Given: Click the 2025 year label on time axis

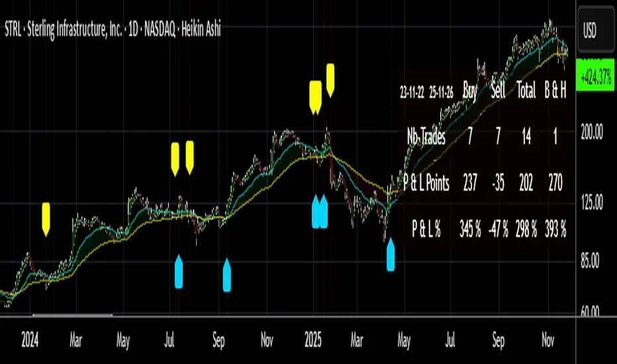Looking at the screenshot, I should tap(313, 340).
